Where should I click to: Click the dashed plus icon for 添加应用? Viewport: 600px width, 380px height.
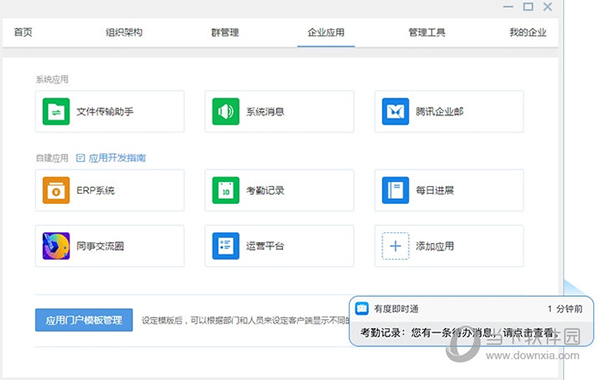coord(395,246)
